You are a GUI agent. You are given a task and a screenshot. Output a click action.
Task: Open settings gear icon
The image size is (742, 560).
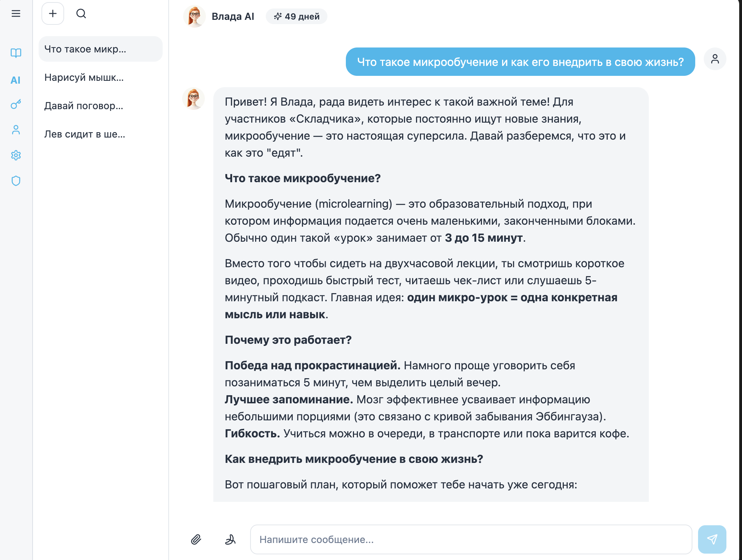[16, 155]
